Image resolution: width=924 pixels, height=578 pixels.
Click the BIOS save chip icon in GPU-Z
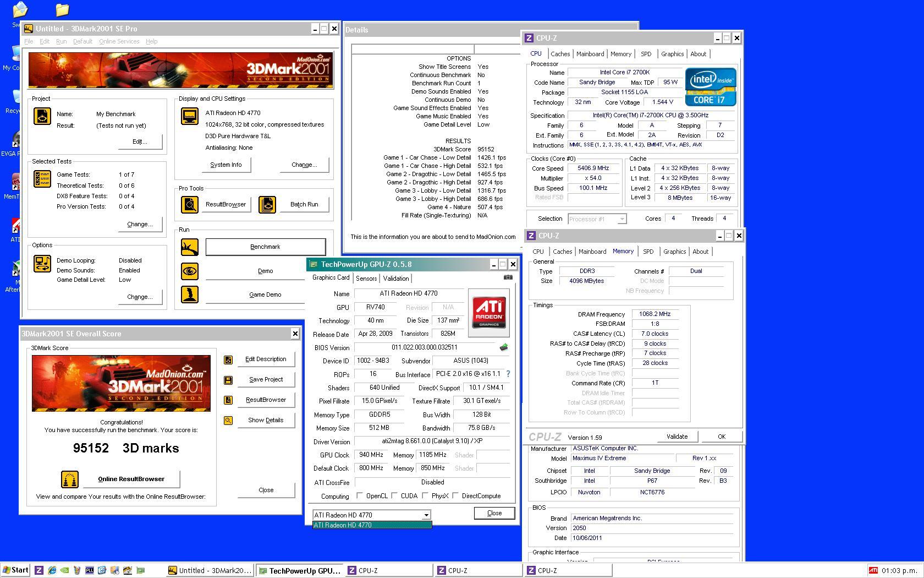click(503, 347)
